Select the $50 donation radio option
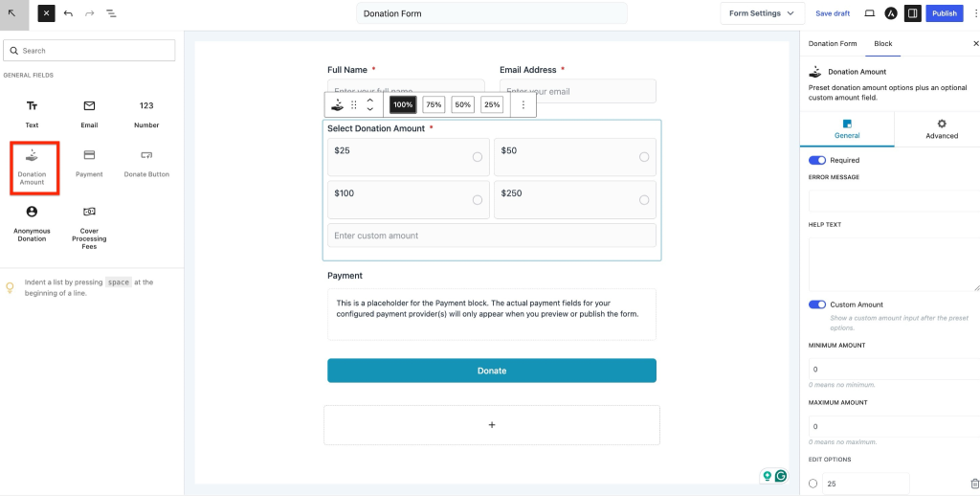 pyautogui.click(x=644, y=157)
